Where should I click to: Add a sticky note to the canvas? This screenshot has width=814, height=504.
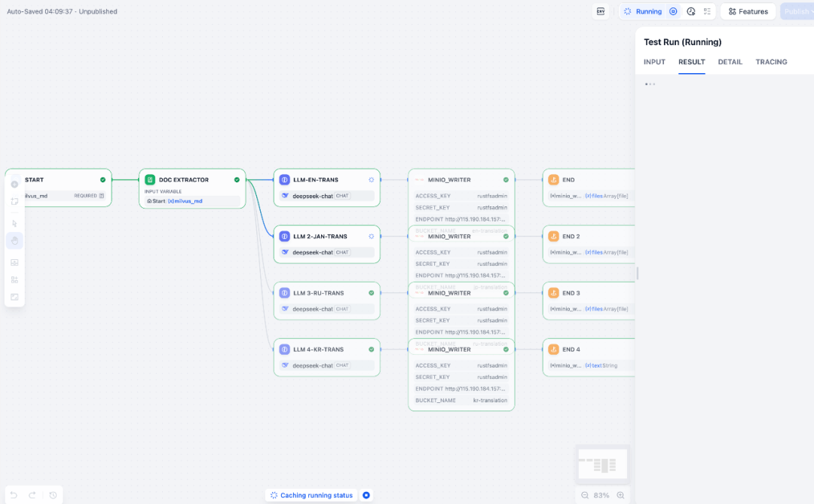point(14,202)
